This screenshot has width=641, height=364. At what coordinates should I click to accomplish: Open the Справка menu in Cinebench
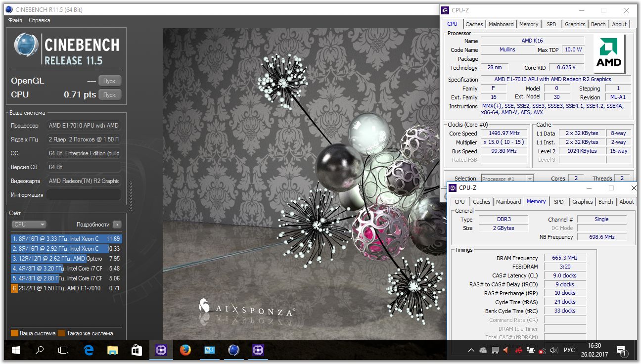(40, 20)
